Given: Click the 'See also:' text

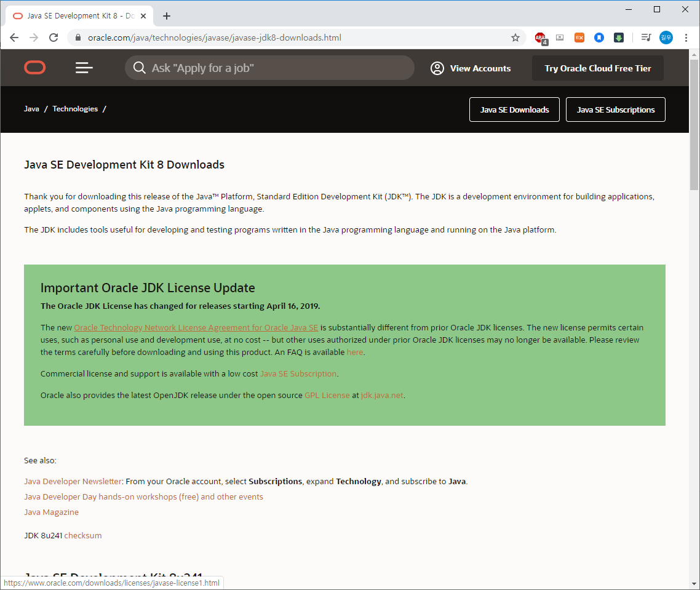Looking at the screenshot, I should pyautogui.click(x=40, y=460).
